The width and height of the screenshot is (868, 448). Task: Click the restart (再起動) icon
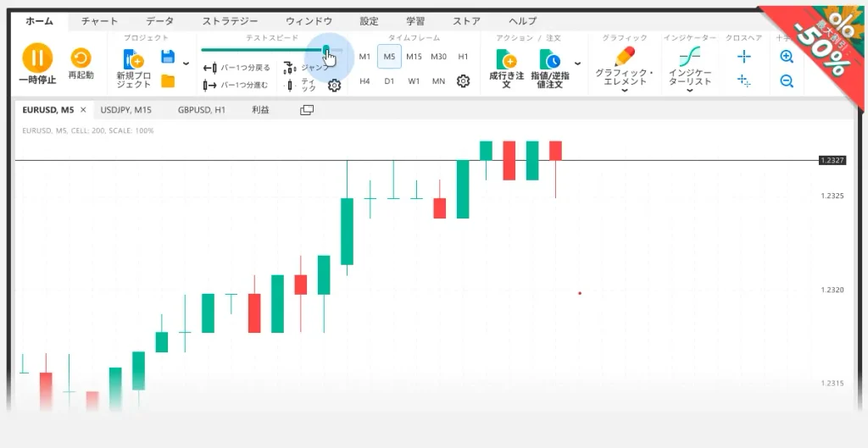(x=81, y=58)
